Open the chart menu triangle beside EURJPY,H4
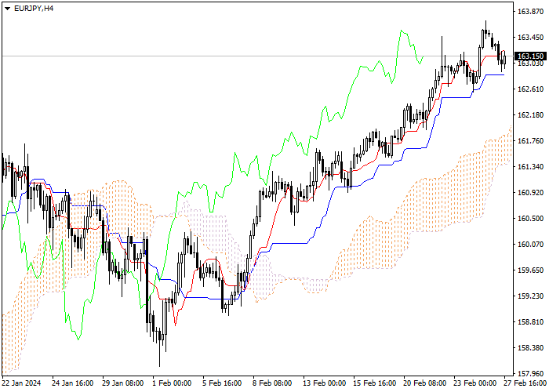549x392 pixels. coord(7,9)
